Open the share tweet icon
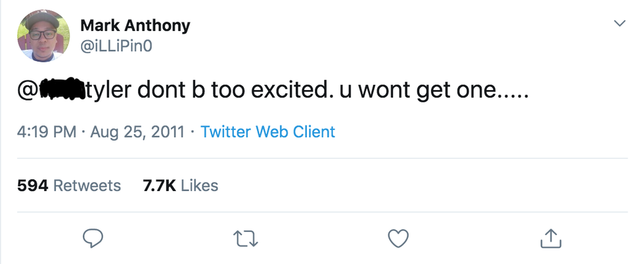The image size is (644, 264). point(550,239)
